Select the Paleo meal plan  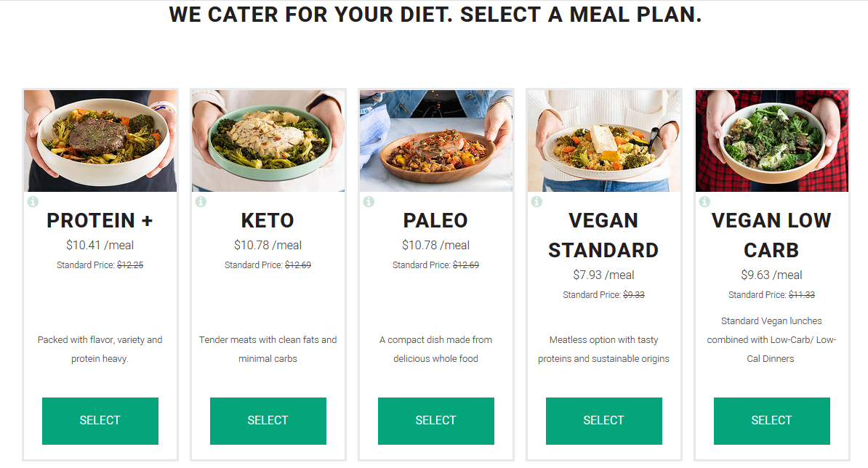[435, 420]
